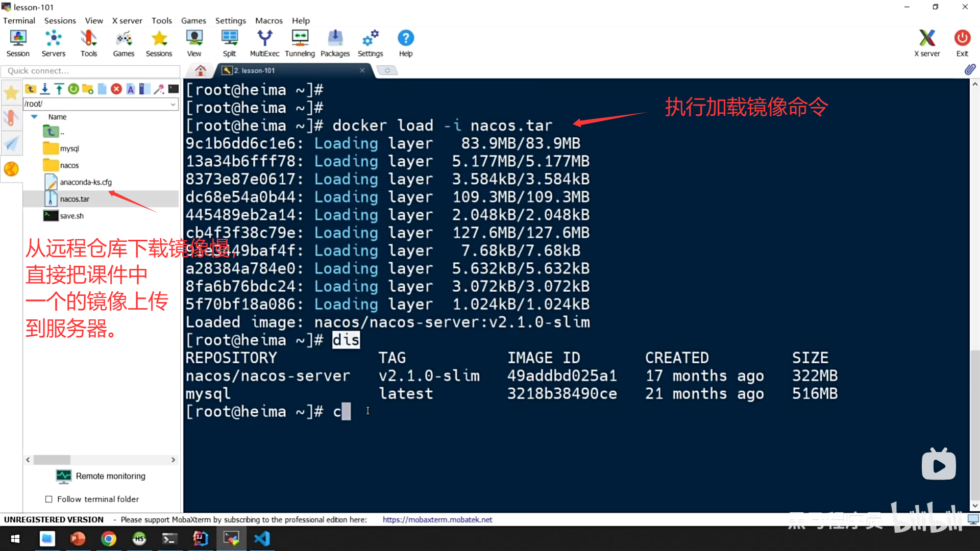Open the Macros menu
Viewport: 980px width, 551px height.
[268, 20]
